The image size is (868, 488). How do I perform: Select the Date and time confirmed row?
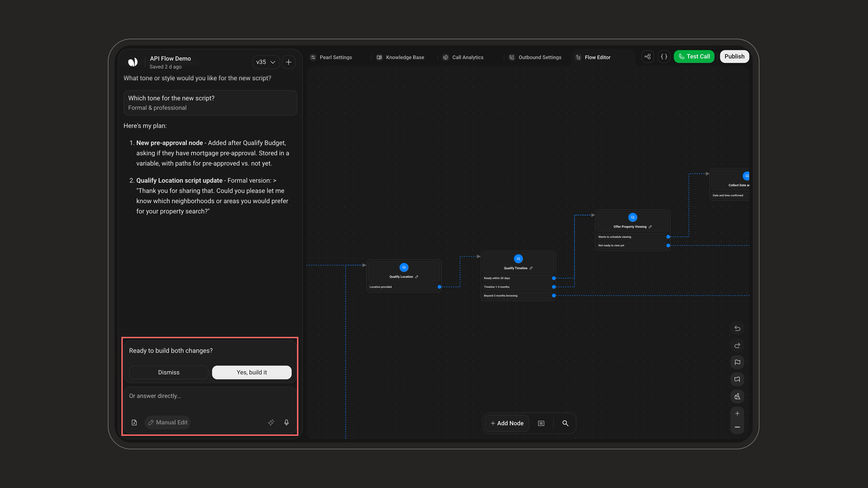click(730, 195)
